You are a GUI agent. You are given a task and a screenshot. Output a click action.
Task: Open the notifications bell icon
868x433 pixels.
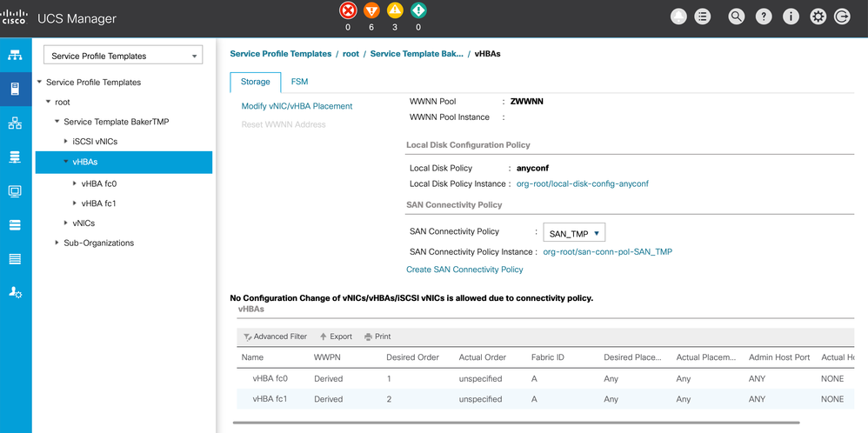pos(678,17)
